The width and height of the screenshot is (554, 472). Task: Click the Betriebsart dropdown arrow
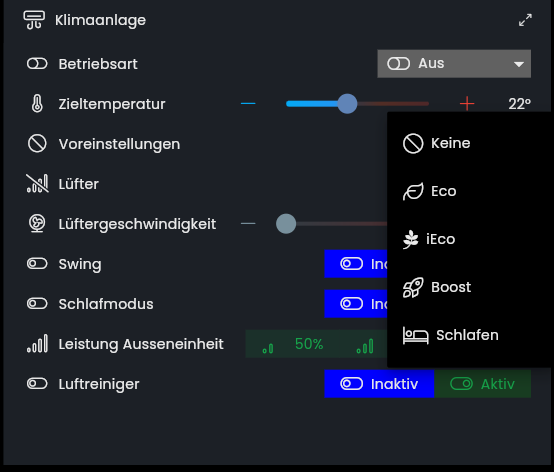[x=519, y=64]
